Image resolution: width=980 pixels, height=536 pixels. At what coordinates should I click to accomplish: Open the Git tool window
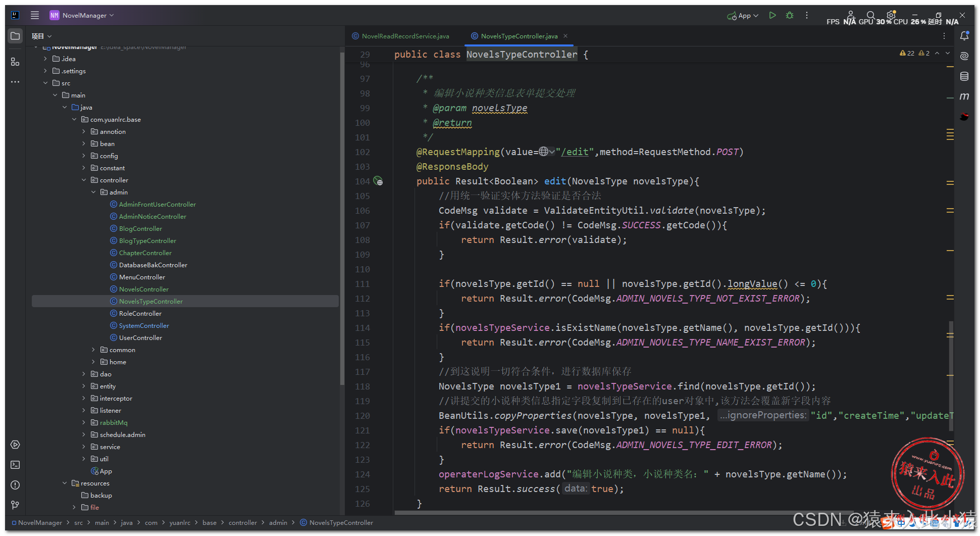(15, 505)
